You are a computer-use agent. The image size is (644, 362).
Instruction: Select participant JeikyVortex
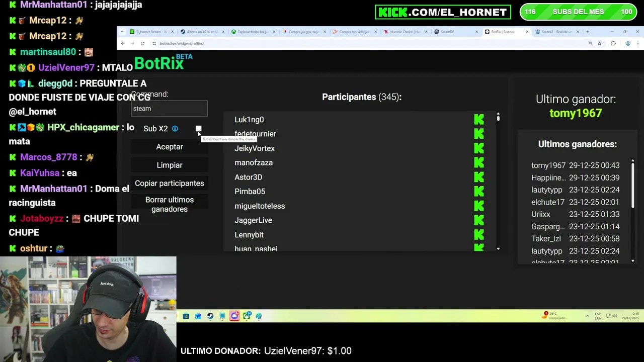pyautogui.click(x=255, y=148)
